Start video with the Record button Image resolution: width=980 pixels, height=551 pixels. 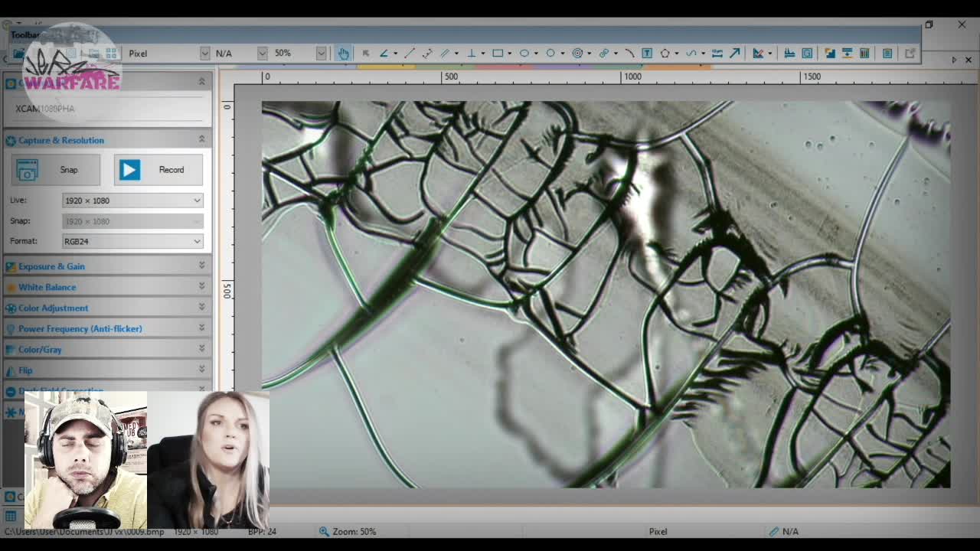[158, 170]
